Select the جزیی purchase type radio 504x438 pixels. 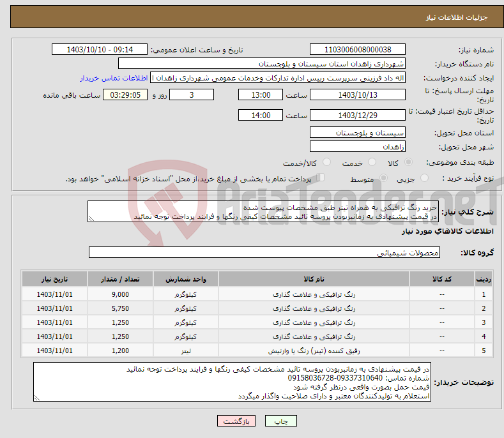tap(424, 177)
